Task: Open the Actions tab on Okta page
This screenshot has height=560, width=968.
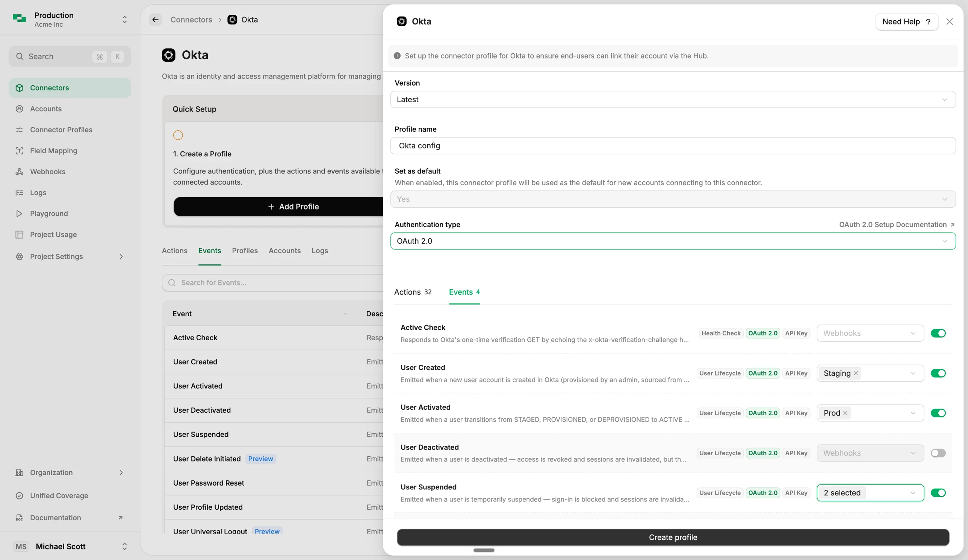Action: [174, 251]
